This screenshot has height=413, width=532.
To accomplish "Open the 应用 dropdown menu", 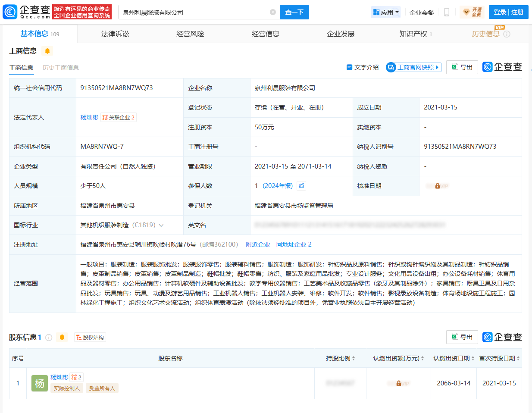I will coord(386,12).
